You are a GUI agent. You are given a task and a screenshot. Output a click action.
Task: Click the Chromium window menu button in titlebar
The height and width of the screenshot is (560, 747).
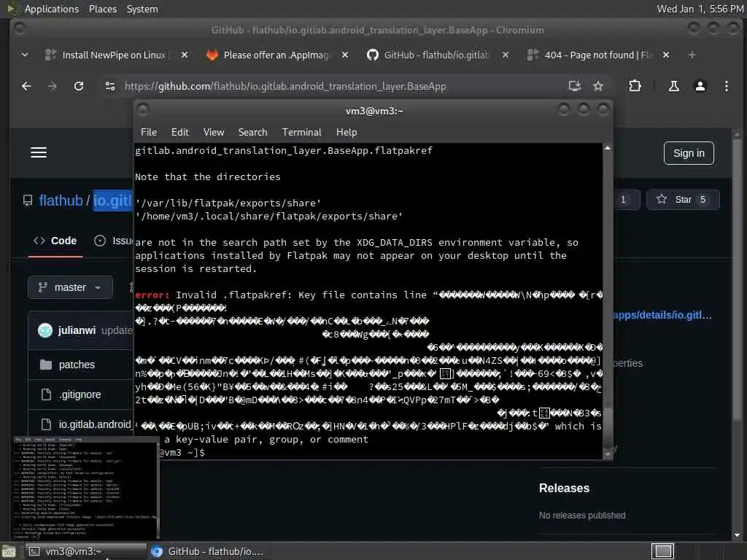coord(20,29)
